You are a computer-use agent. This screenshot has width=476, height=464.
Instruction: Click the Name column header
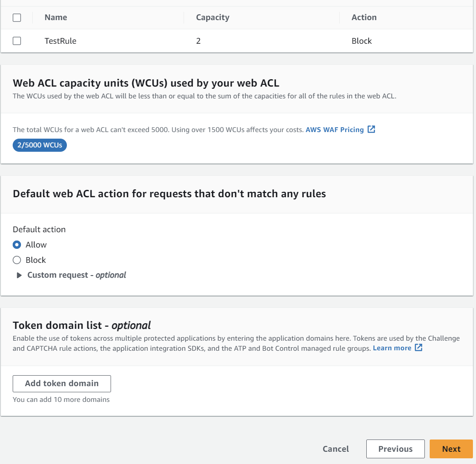56,17
